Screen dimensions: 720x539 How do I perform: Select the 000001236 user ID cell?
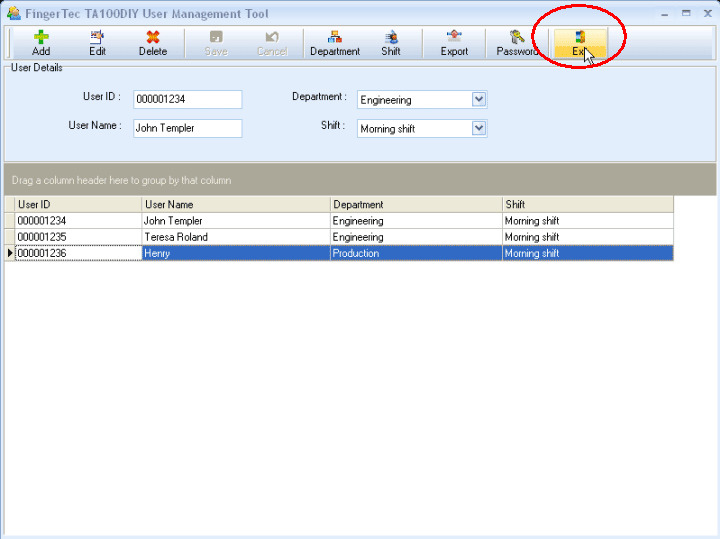click(78, 253)
